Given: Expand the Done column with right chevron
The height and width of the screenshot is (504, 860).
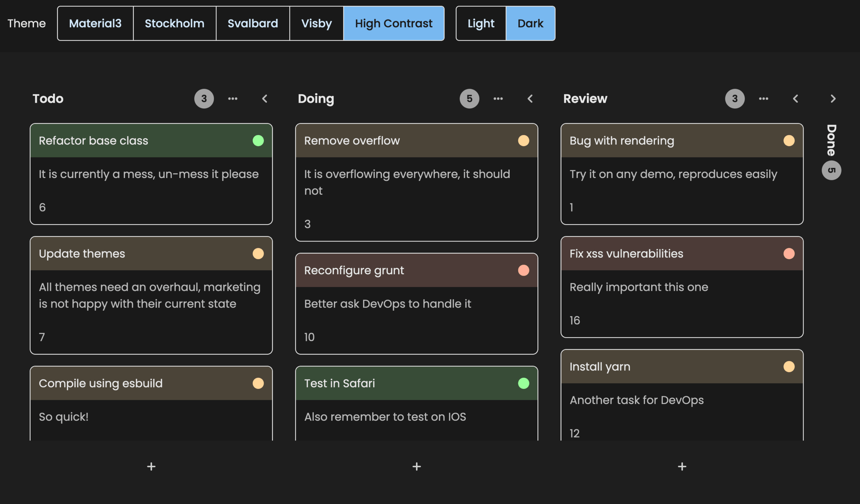Looking at the screenshot, I should tap(833, 98).
